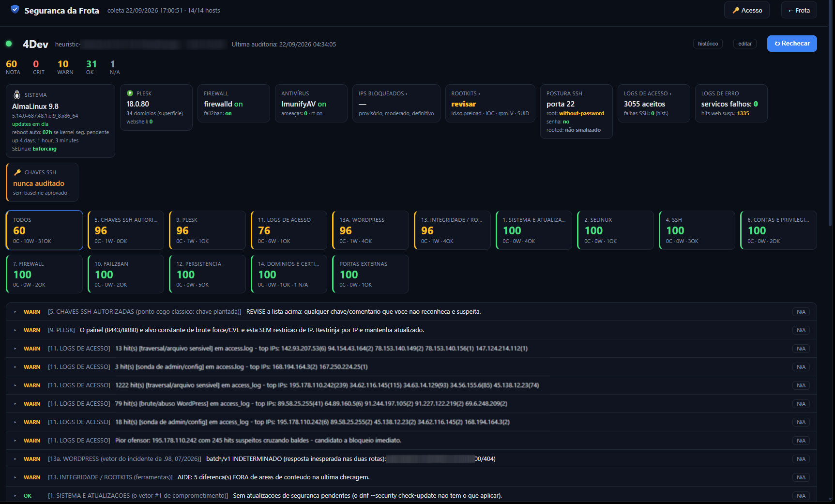
Task: Filter by 9. Plesk tile
Action: pos(208,230)
